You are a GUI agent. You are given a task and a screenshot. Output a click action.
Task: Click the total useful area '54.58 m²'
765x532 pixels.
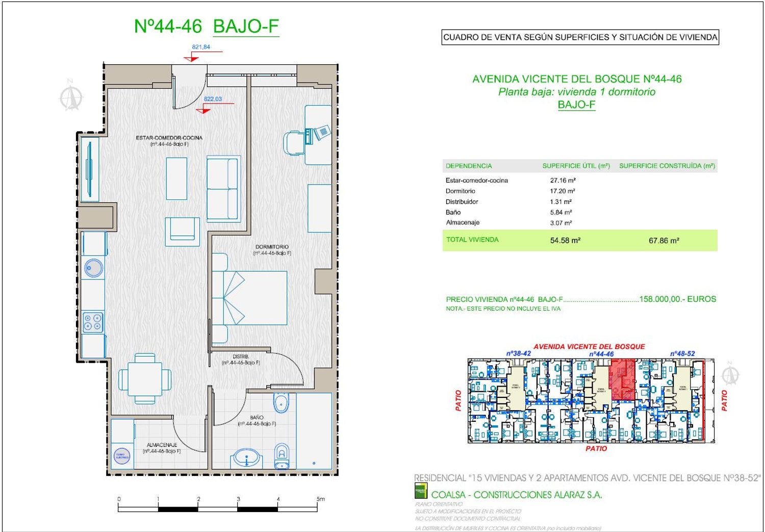(565, 240)
